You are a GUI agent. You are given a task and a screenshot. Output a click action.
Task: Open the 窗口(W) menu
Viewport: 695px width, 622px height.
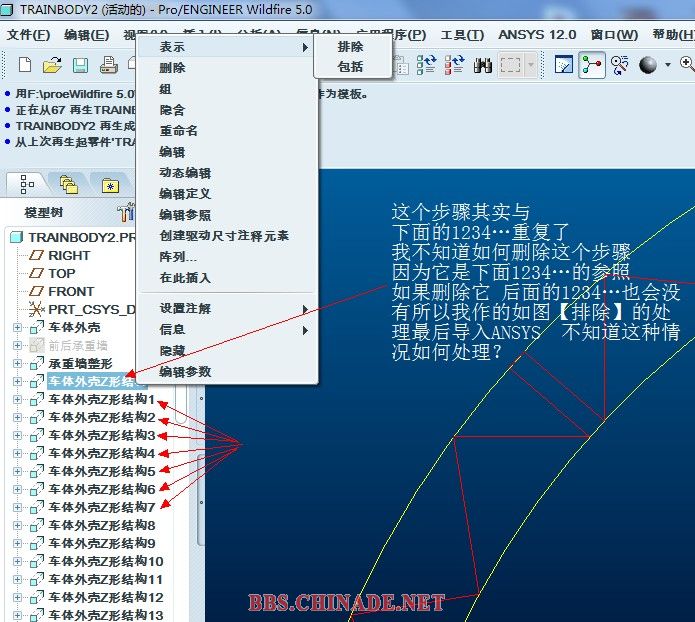coord(614,35)
